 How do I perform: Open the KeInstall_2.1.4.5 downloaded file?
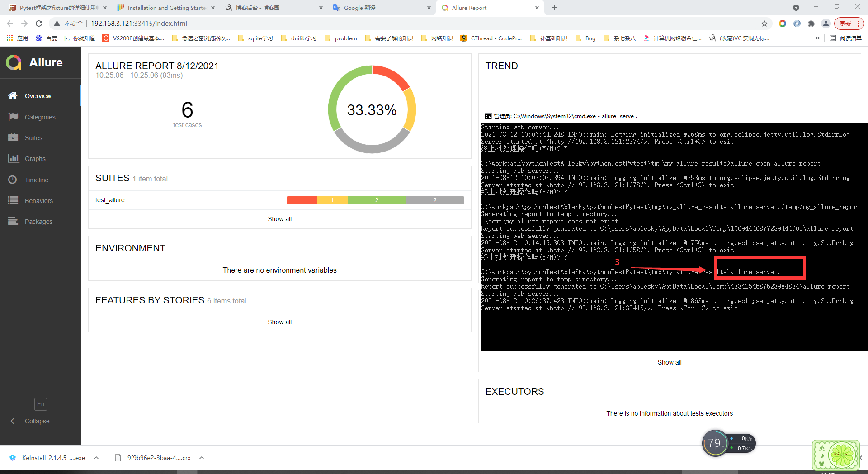point(47,458)
